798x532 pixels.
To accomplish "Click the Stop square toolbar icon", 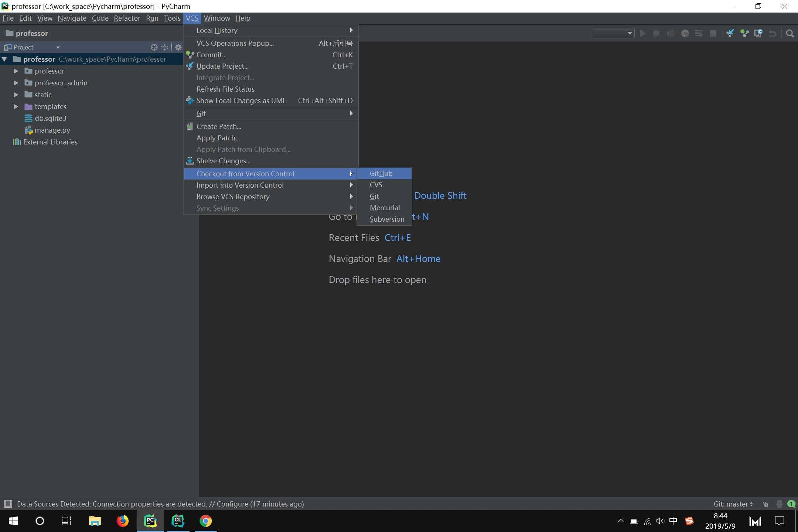I will (x=713, y=34).
